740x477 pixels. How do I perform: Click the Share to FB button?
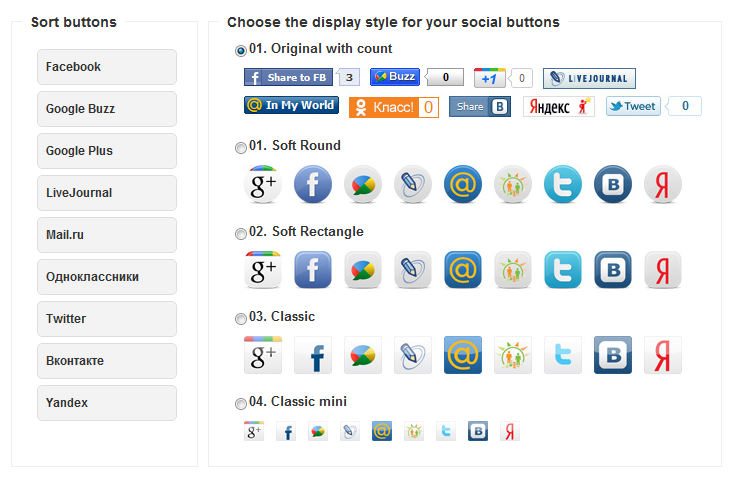(x=288, y=77)
